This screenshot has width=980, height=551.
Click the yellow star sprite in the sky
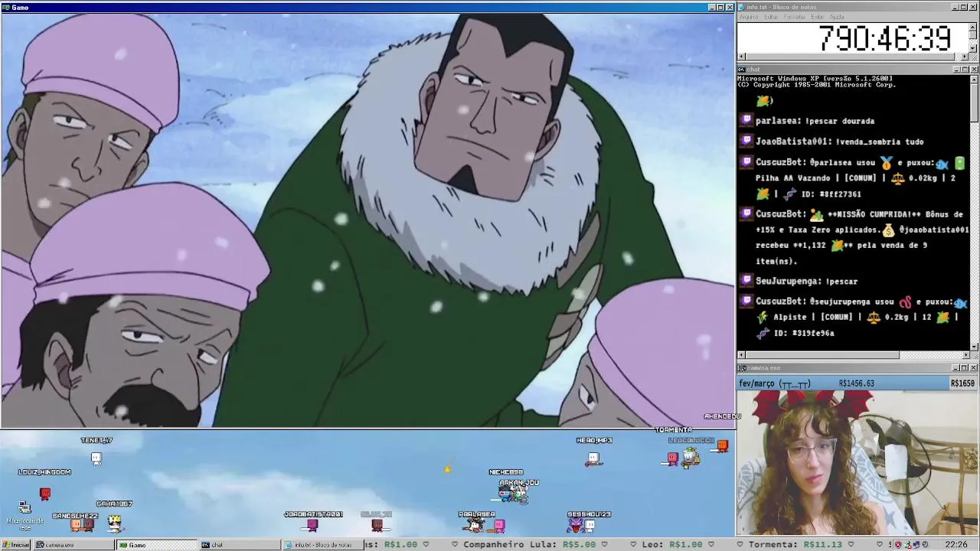(448, 468)
